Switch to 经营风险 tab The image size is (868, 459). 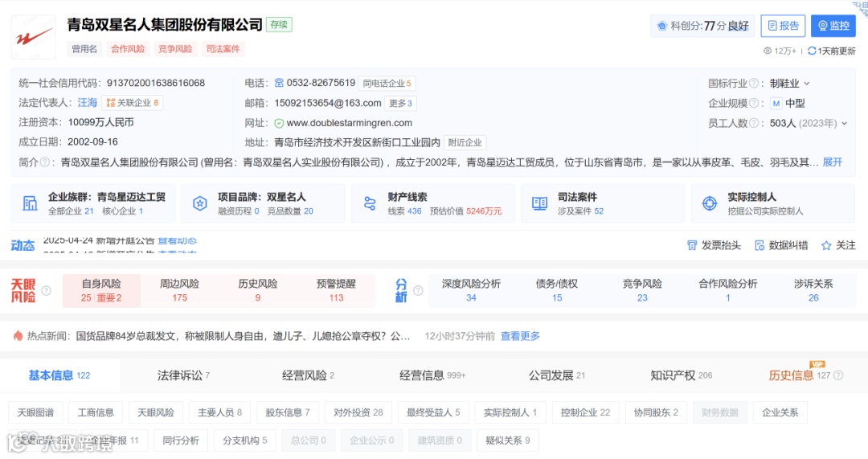click(308, 375)
